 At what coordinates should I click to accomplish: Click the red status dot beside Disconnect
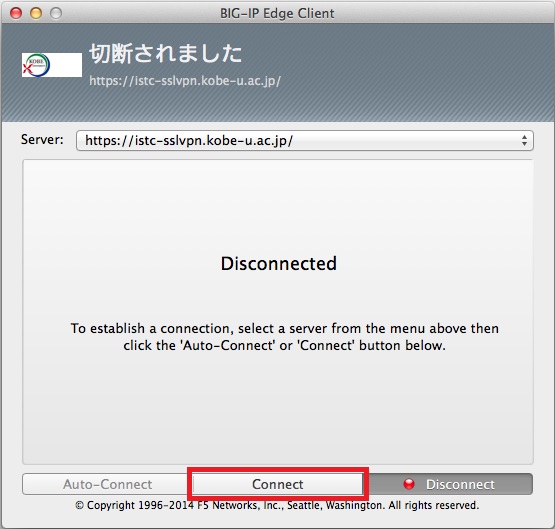(x=409, y=484)
